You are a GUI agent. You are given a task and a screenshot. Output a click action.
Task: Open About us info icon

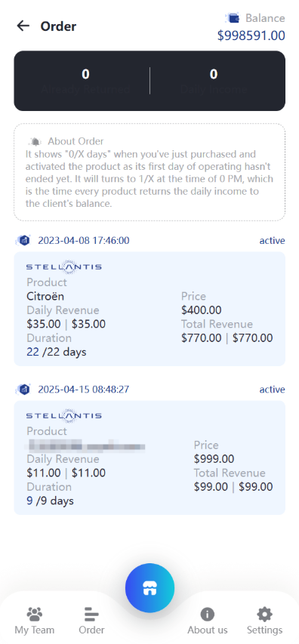[208, 615]
